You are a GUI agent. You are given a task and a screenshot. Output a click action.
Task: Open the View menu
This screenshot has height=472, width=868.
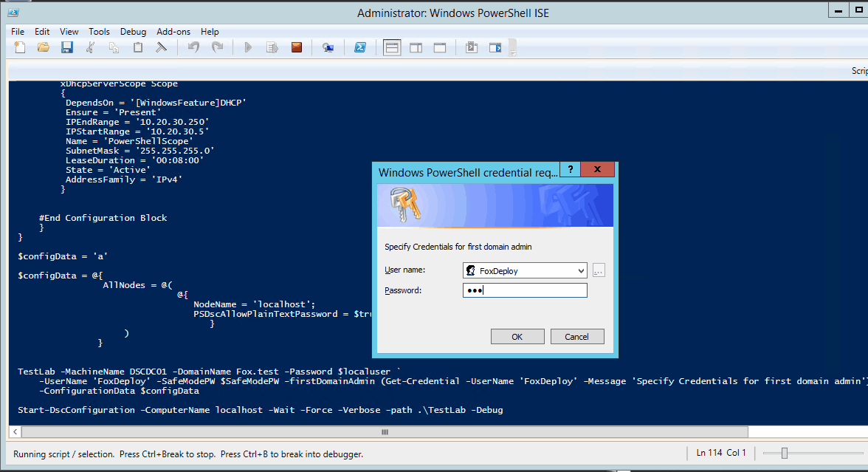pyautogui.click(x=69, y=32)
